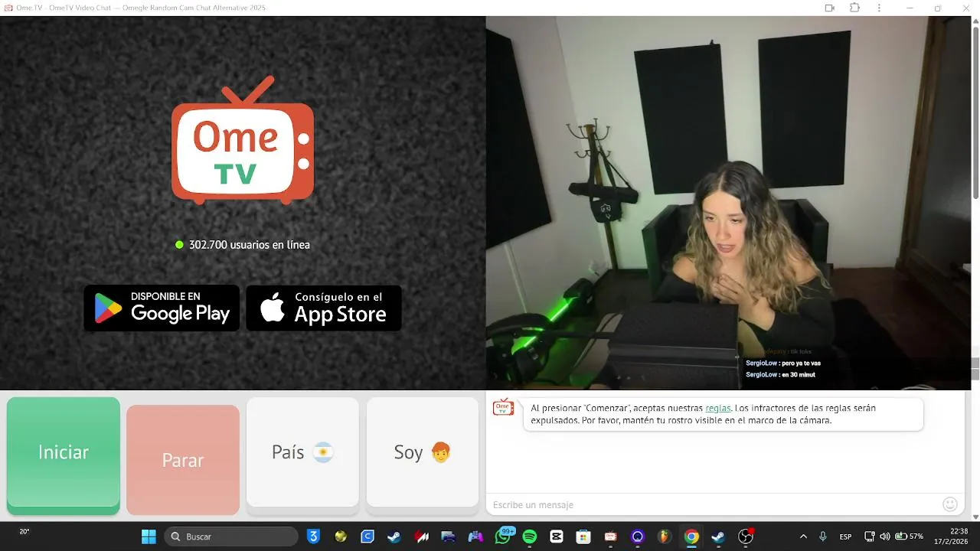Image resolution: width=980 pixels, height=551 pixels.
Task: Click the OmeTV avatar beside rules message
Action: (x=503, y=407)
